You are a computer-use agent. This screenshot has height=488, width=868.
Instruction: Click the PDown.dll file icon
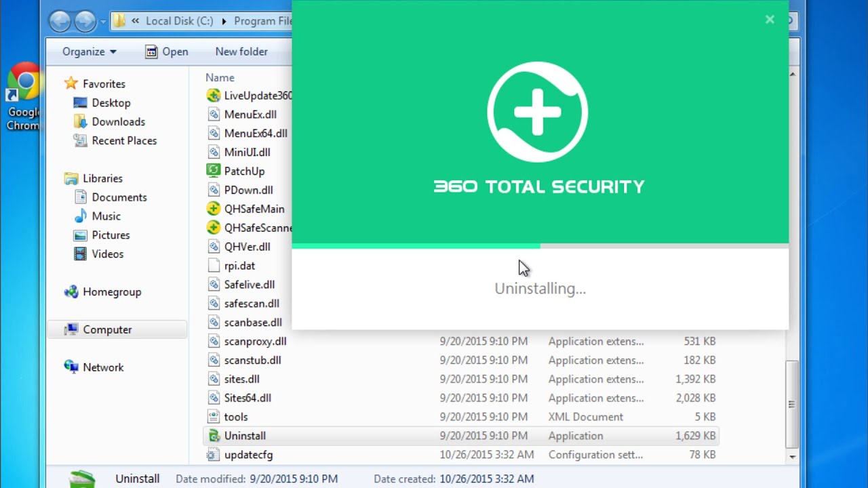pos(214,190)
